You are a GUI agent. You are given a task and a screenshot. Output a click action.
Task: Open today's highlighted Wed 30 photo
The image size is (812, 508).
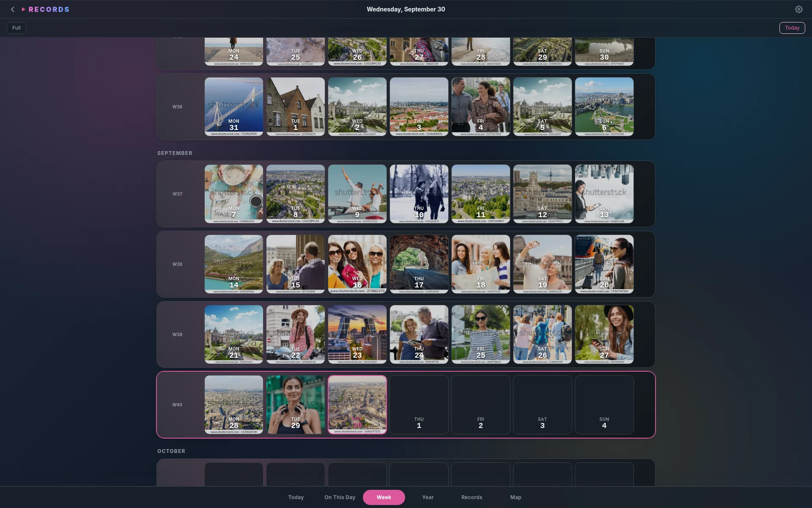point(357,405)
